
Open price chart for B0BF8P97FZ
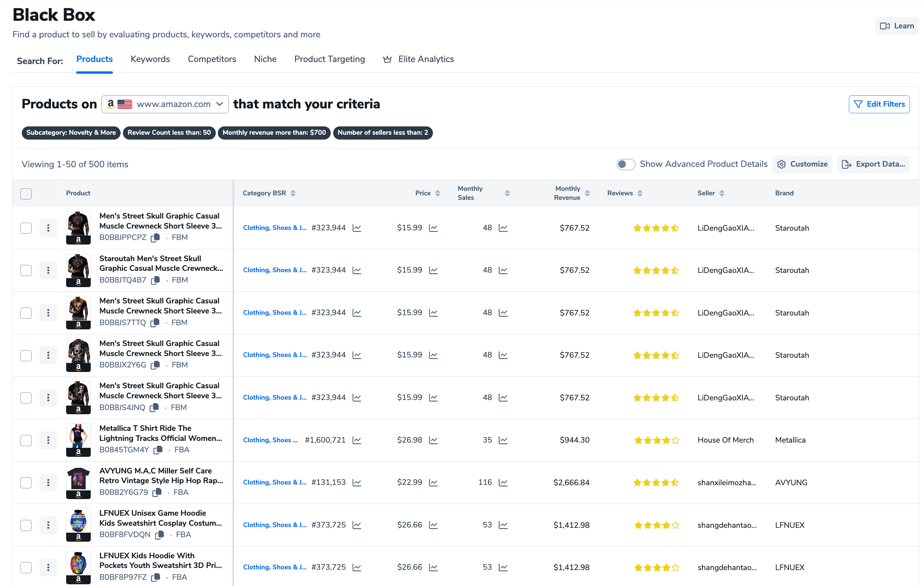pos(433,567)
